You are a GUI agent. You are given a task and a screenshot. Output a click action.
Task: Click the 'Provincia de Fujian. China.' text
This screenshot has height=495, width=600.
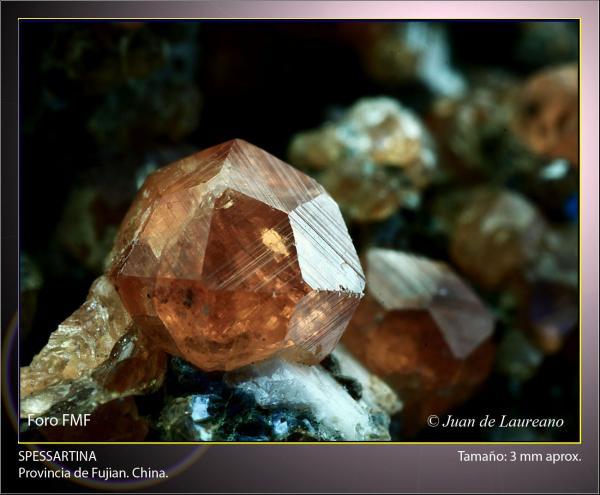click(93, 473)
